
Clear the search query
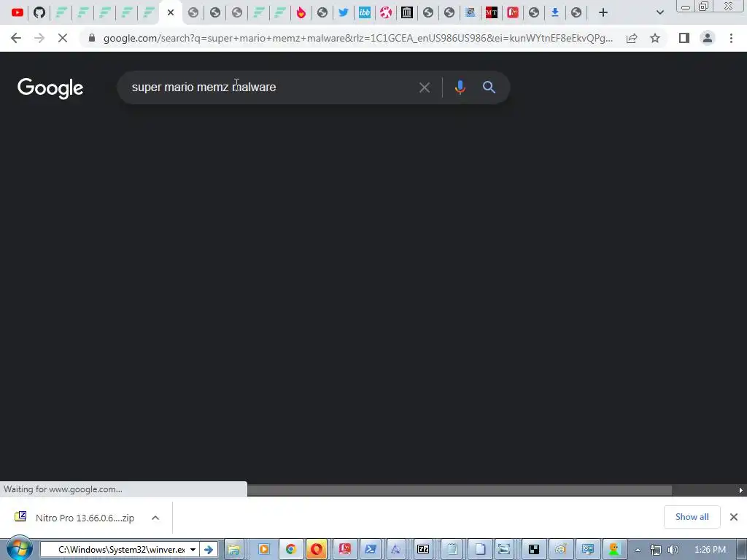(425, 87)
